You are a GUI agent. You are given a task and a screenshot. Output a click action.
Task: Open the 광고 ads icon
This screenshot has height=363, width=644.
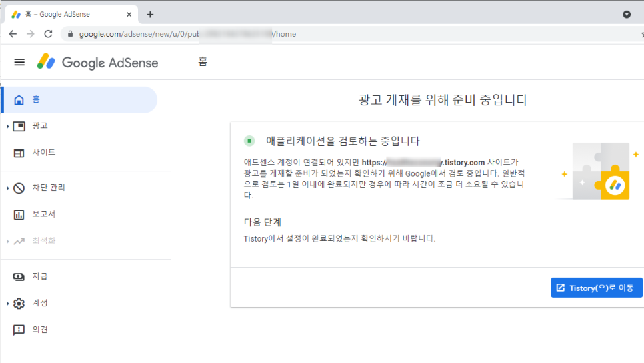click(x=19, y=126)
